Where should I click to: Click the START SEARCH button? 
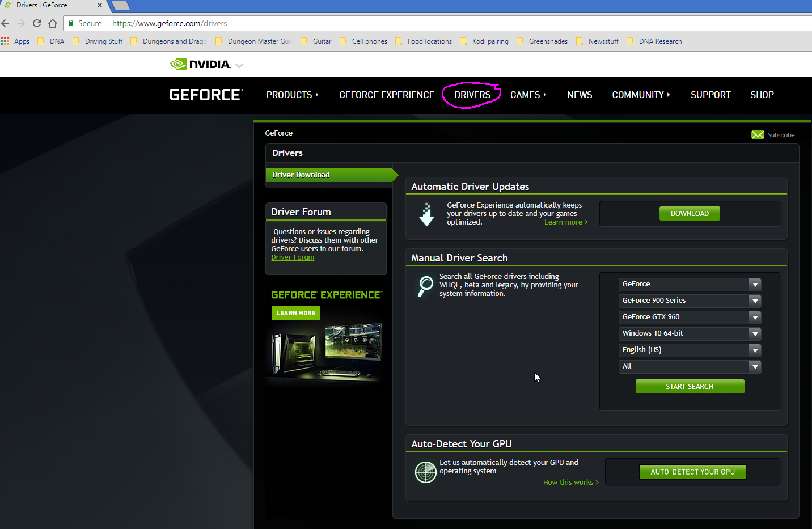coord(690,387)
